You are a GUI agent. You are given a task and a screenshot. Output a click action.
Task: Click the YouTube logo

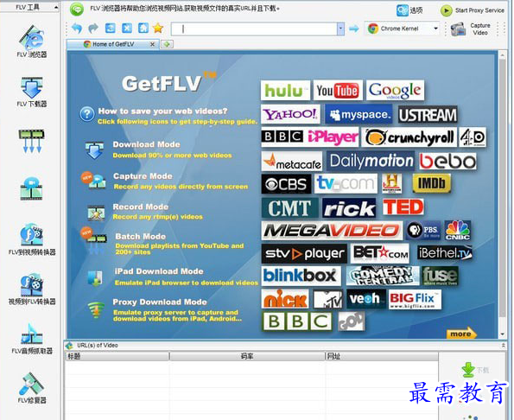coord(338,91)
